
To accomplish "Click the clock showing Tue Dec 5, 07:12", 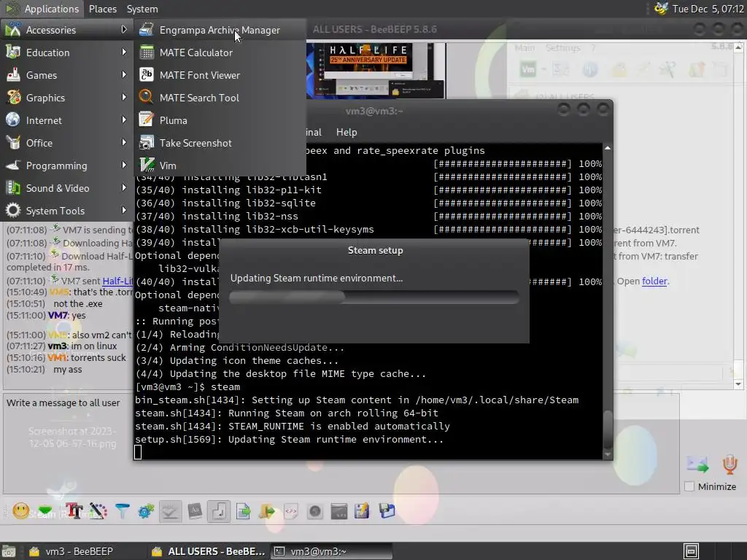I will click(x=708, y=9).
